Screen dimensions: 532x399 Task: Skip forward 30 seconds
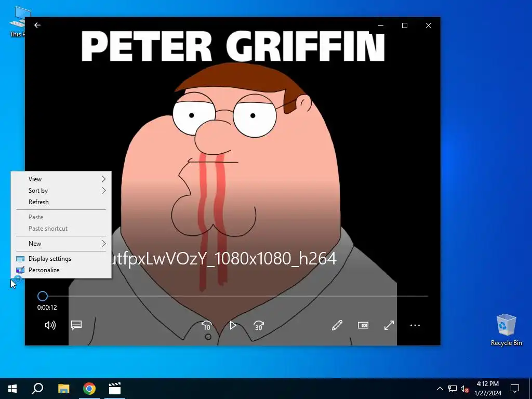click(259, 325)
